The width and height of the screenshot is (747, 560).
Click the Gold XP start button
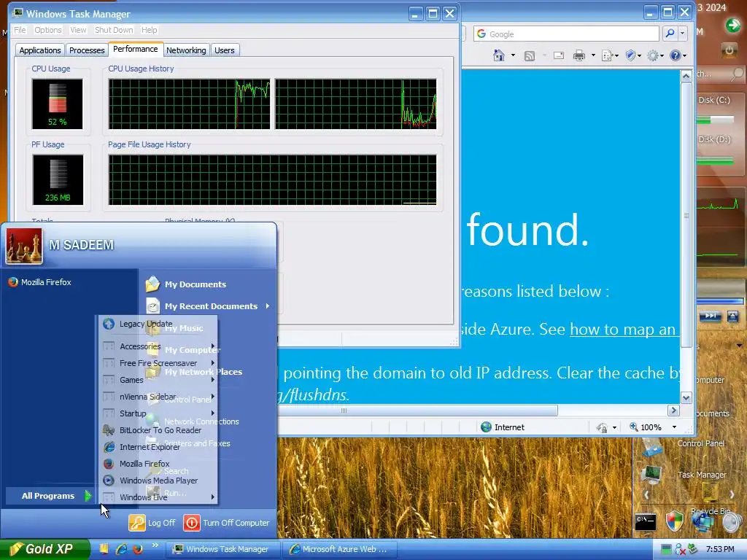pos(44,549)
